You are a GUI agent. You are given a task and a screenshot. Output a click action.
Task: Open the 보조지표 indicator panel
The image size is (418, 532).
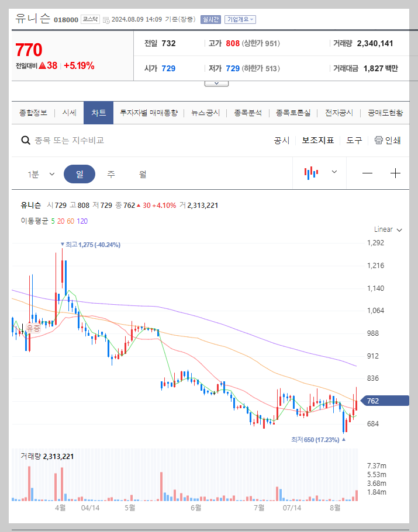point(317,141)
